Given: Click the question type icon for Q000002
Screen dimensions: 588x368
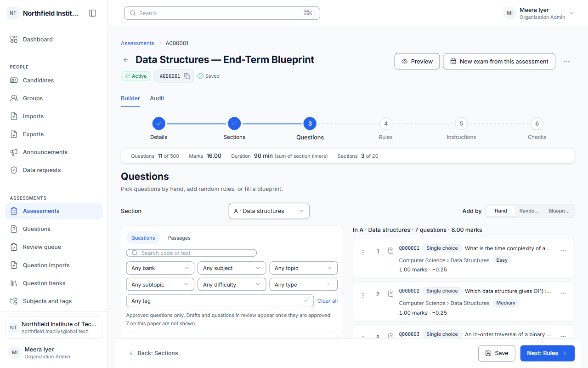Looking at the screenshot, I should click(x=391, y=293).
